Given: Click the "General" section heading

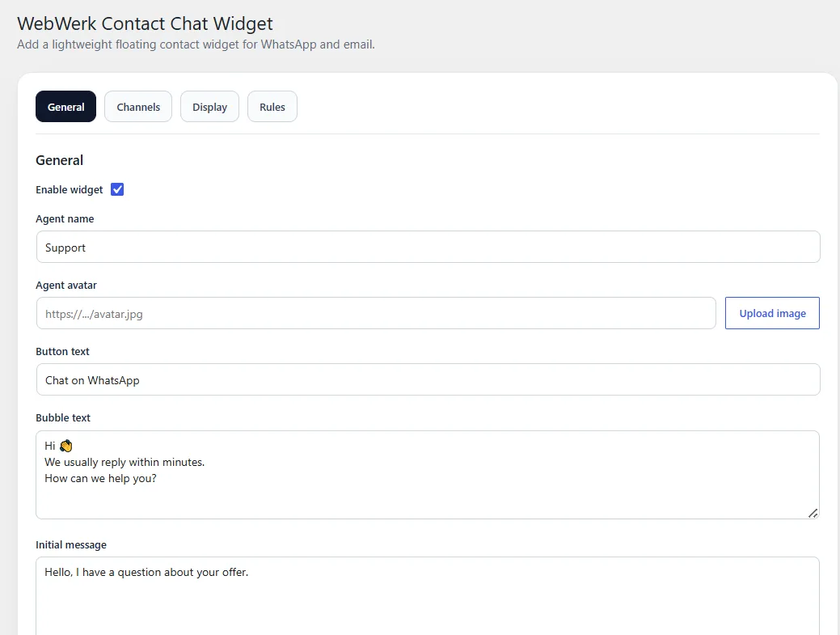Looking at the screenshot, I should pos(60,160).
